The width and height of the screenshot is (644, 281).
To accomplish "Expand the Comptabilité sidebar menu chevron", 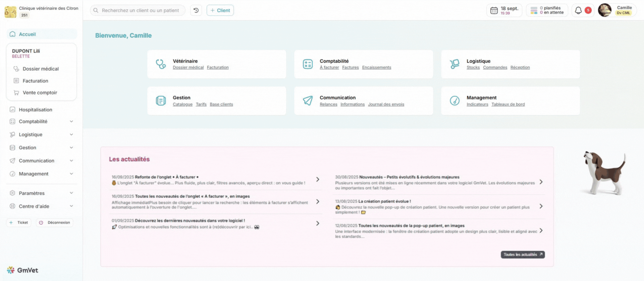I will (71, 122).
